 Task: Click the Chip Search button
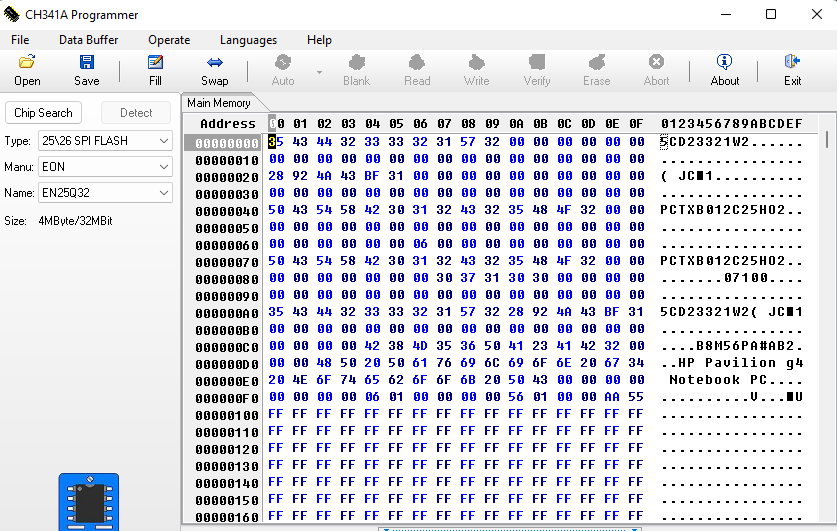[43, 113]
